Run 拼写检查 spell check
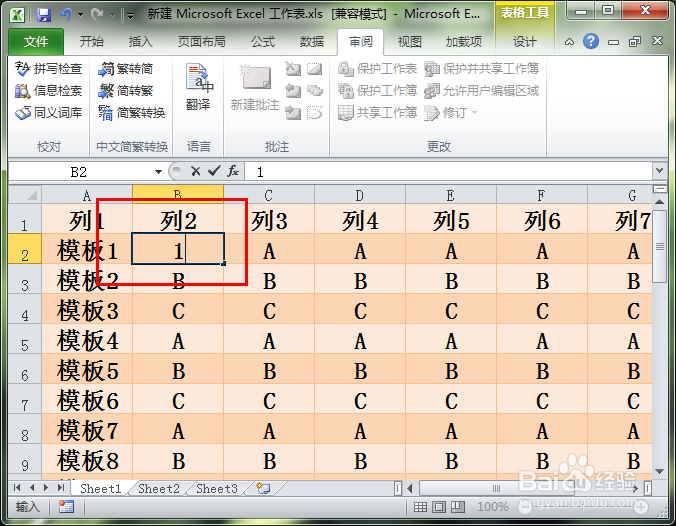Image resolution: width=676 pixels, height=526 pixels. (x=48, y=69)
